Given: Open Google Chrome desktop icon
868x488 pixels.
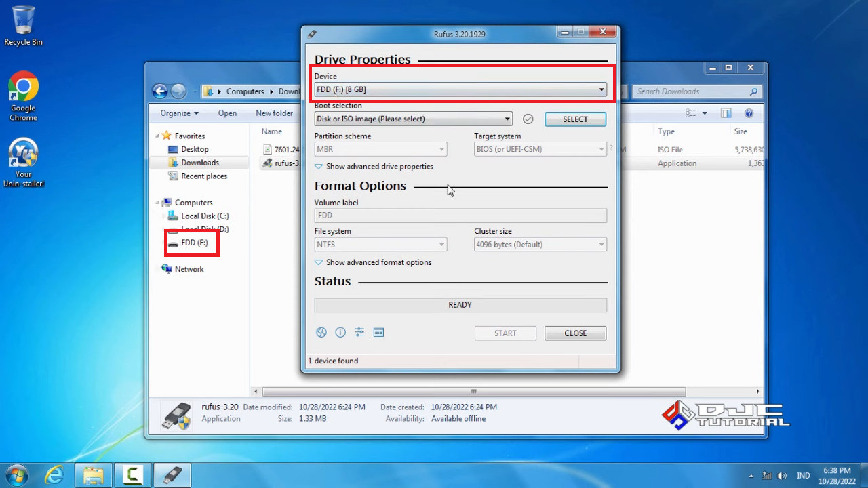Looking at the screenshot, I should 23,96.
